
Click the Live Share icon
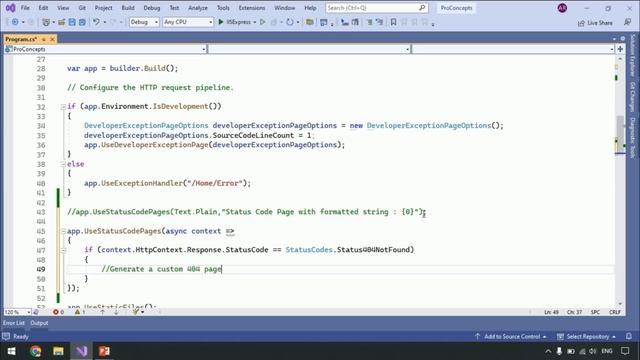(x=581, y=23)
